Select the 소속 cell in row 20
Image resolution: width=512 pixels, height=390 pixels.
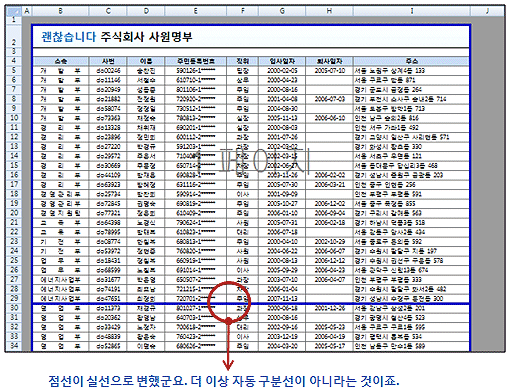tap(61, 213)
